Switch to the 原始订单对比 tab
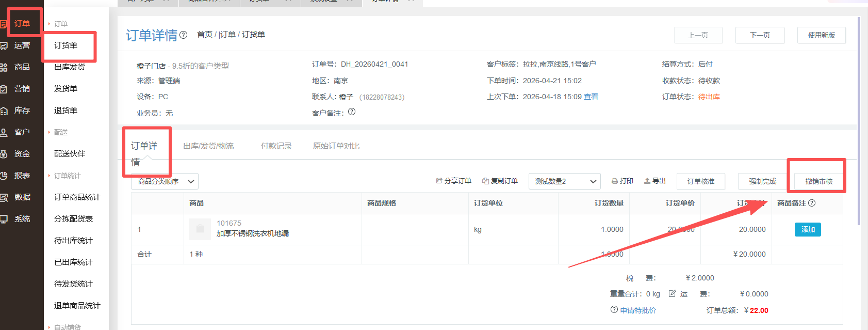The image size is (868, 330). 336,146
